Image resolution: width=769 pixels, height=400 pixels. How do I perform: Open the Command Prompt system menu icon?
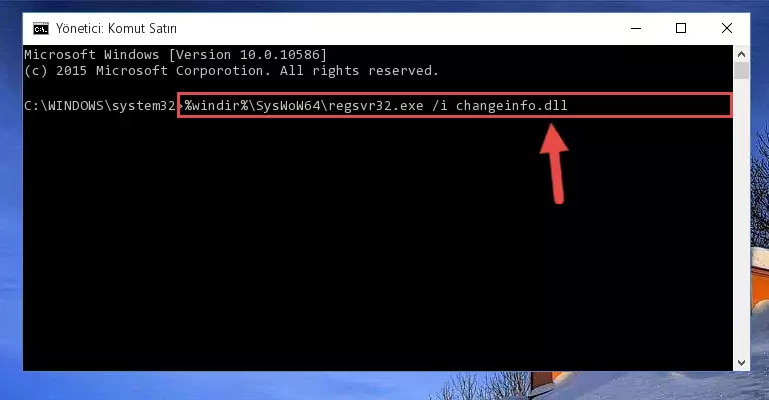tap(41, 29)
